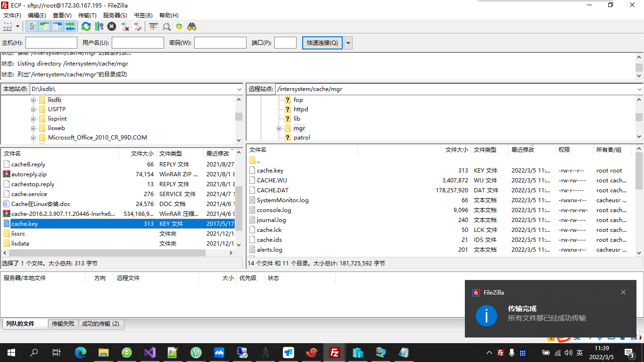This screenshot has height=362, width=644.
Task: Focus the 主机(H) host field
Action: tap(51, 43)
